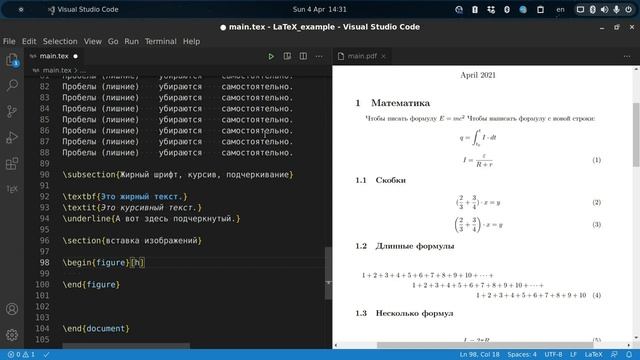Change indentation via Spaces: 4

coord(522,355)
